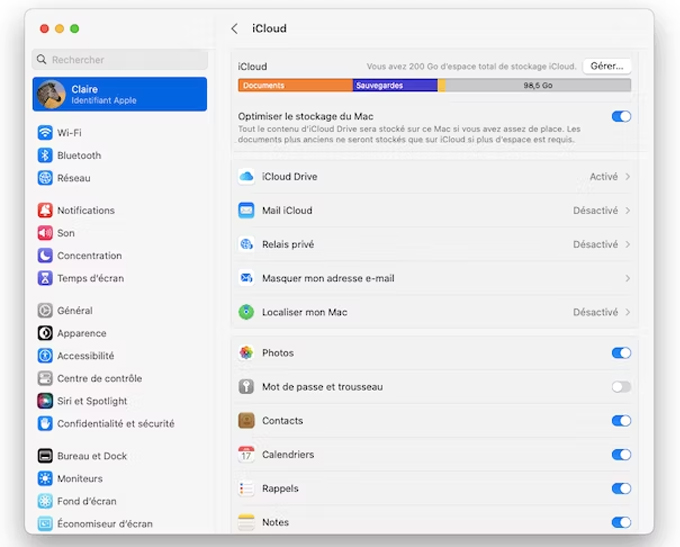Click Économiseur d'écran icon
The image size is (680, 547).
click(45, 524)
